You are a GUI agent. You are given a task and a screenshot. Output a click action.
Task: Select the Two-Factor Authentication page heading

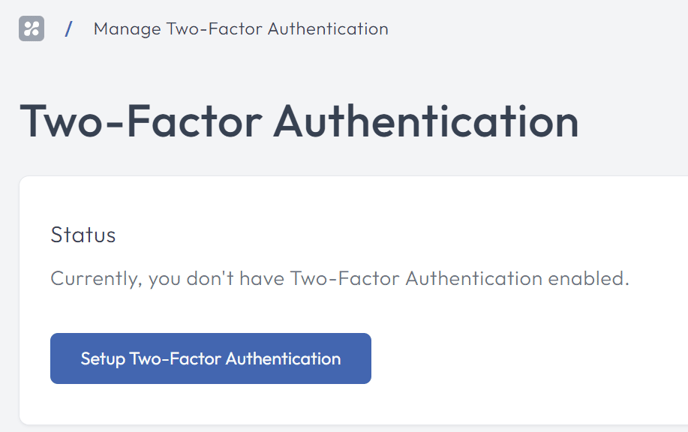tap(299, 121)
